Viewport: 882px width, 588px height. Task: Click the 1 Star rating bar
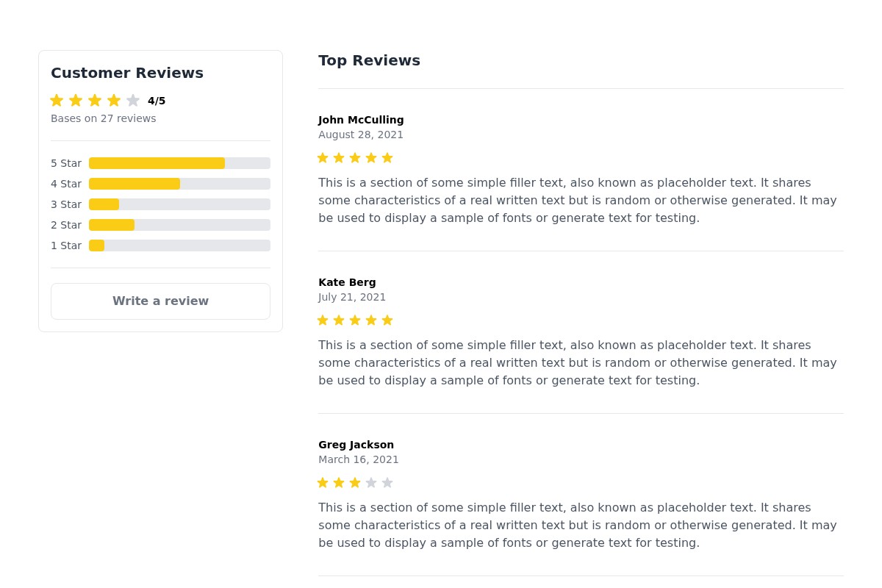point(179,245)
